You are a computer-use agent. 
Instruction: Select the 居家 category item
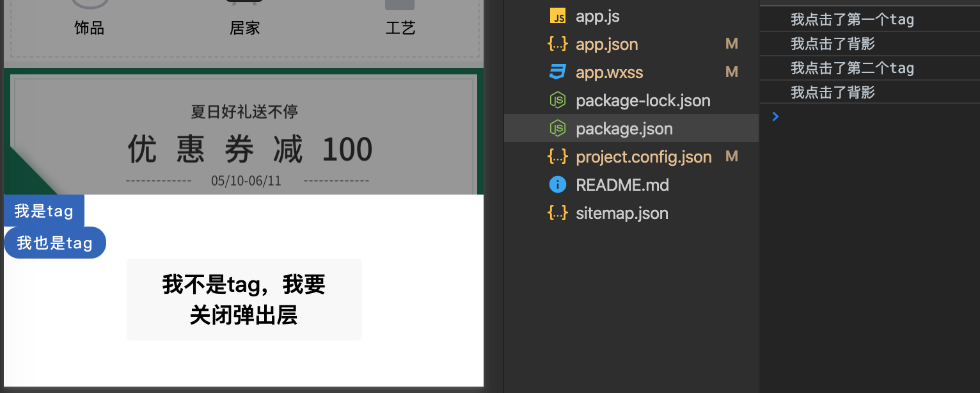pos(245,27)
